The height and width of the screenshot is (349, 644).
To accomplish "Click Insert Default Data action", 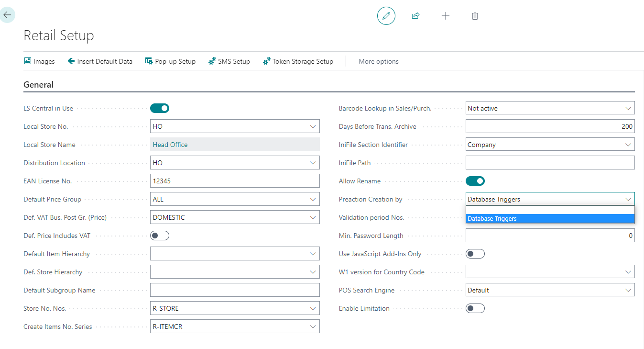I will click(100, 61).
